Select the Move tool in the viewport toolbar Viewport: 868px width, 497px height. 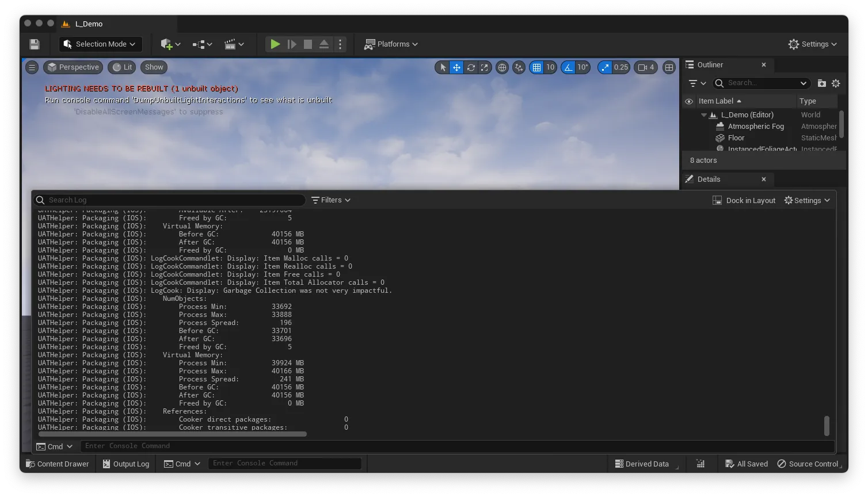(456, 67)
